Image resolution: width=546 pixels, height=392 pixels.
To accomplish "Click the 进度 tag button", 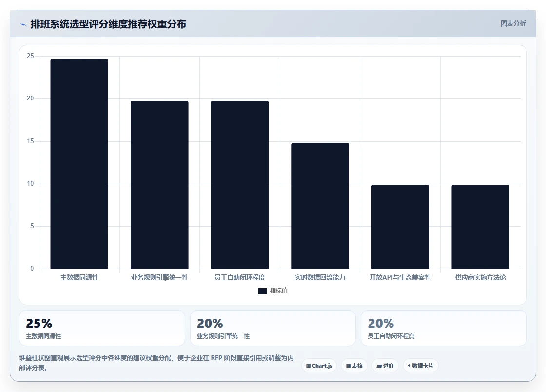I will [385, 366].
